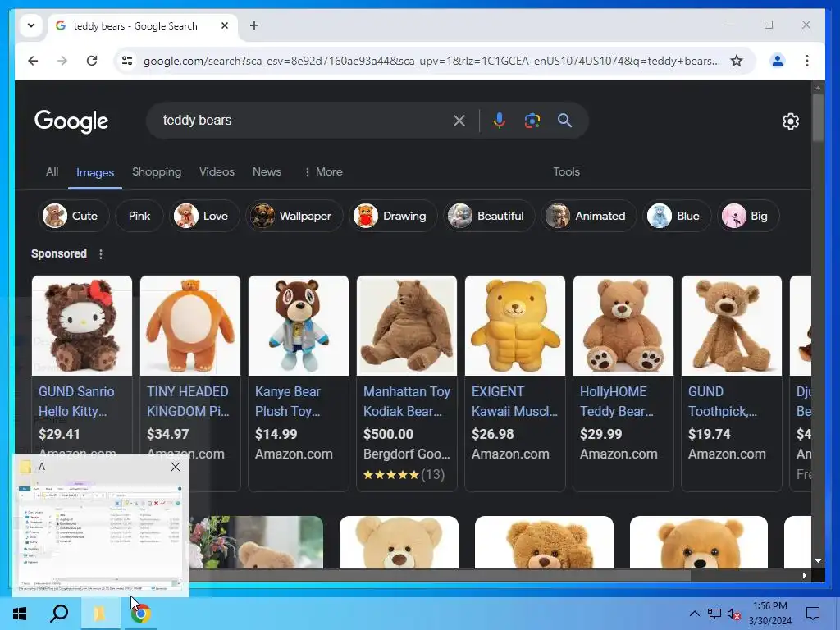Click the $500.00 price text
The width and height of the screenshot is (840, 630).
(388, 434)
